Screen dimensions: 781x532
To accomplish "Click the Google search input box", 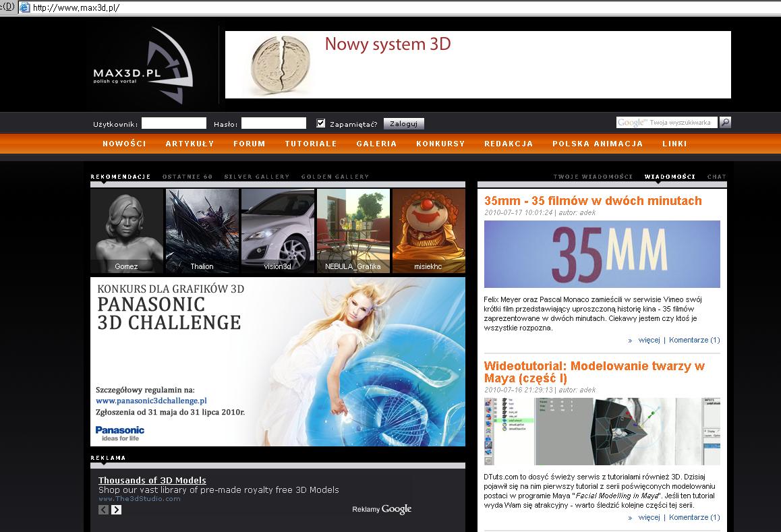I will [667, 123].
